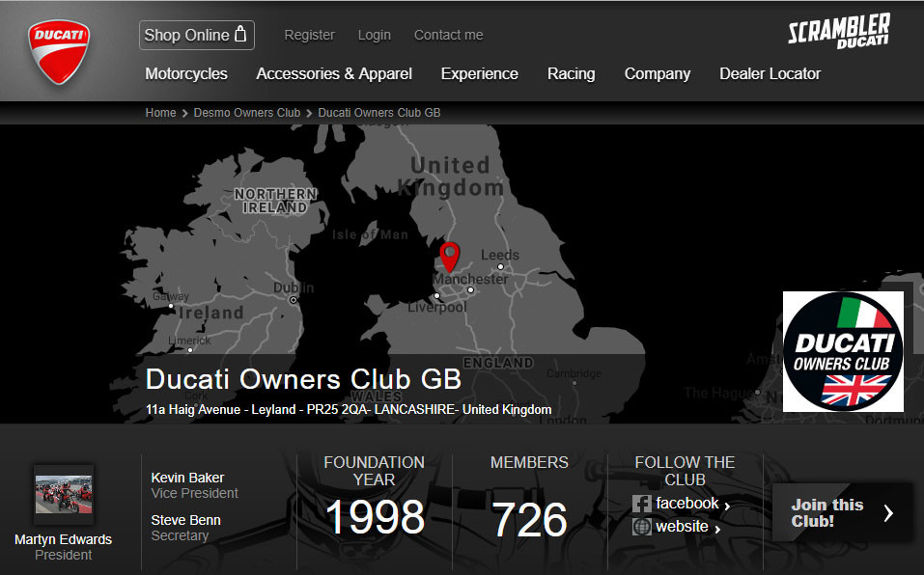Click the Home breadcrumb

[161, 113]
